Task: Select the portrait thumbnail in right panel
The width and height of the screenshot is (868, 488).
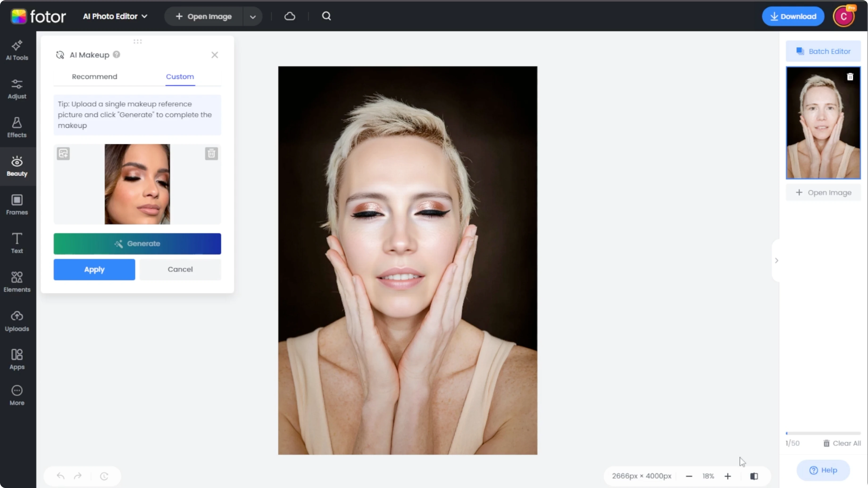Action: tap(823, 123)
